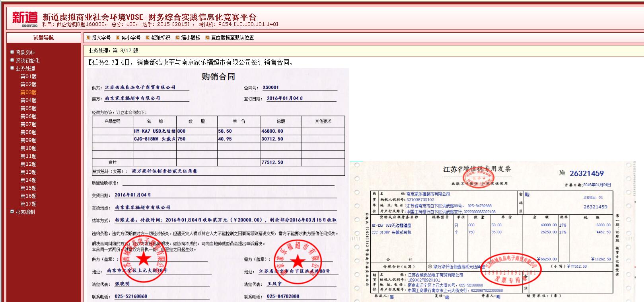Open the 江苏省增值税专用发票 invoice image
The image size is (644, 302).
tap(492, 231)
